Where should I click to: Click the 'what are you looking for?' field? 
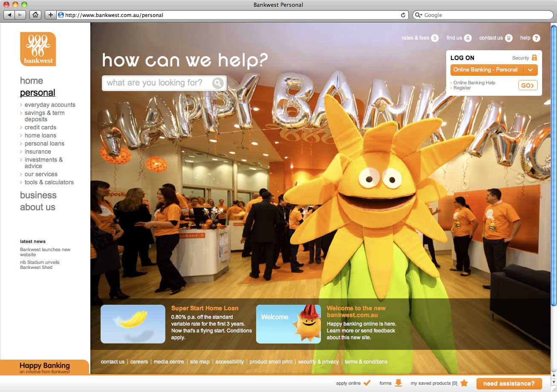coord(164,83)
